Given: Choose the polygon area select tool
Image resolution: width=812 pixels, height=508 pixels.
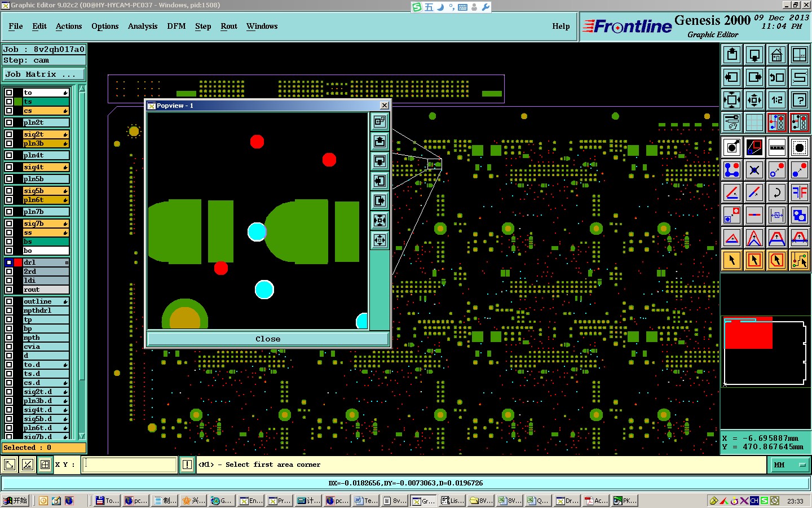Looking at the screenshot, I should pos(777,260).
